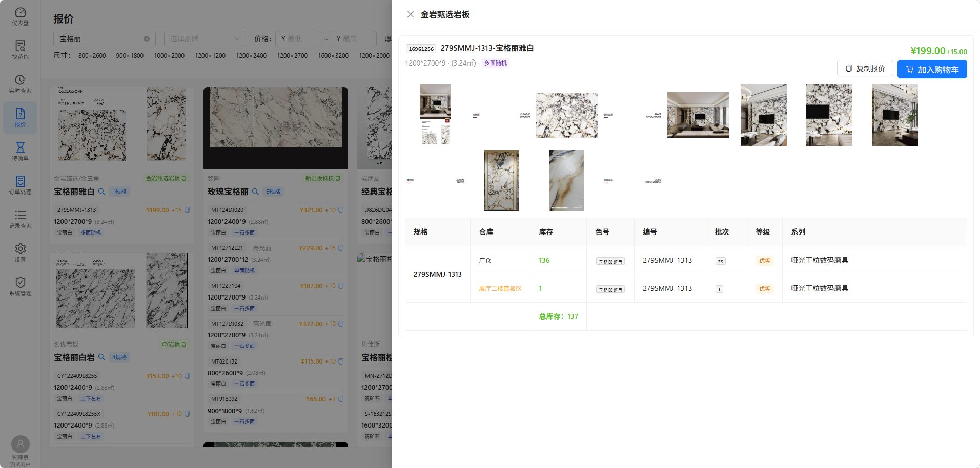Open the 选择品牌 brand dropdown

point(205,39)
